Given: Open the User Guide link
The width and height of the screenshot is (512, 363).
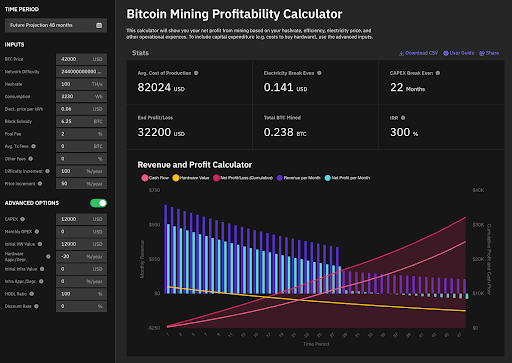Looking at the screenshot, I should pos(459,53).
